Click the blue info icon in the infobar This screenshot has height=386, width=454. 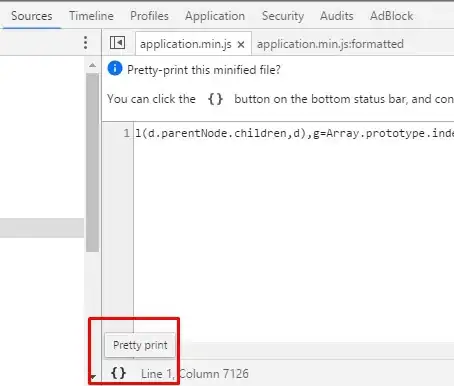point(115,69)
